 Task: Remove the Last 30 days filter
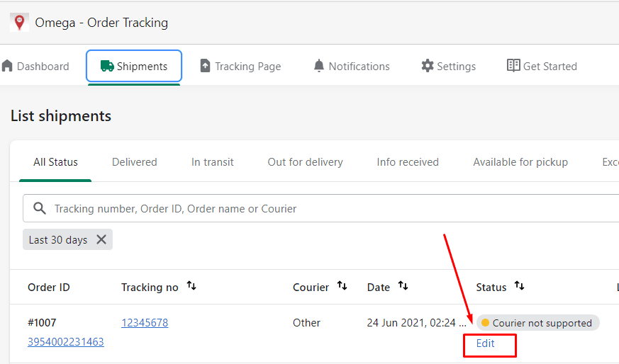(101, 239)
